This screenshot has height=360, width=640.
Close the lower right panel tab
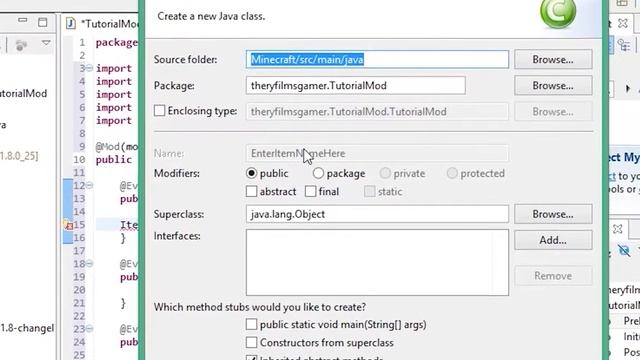click(x=618, y=229)
